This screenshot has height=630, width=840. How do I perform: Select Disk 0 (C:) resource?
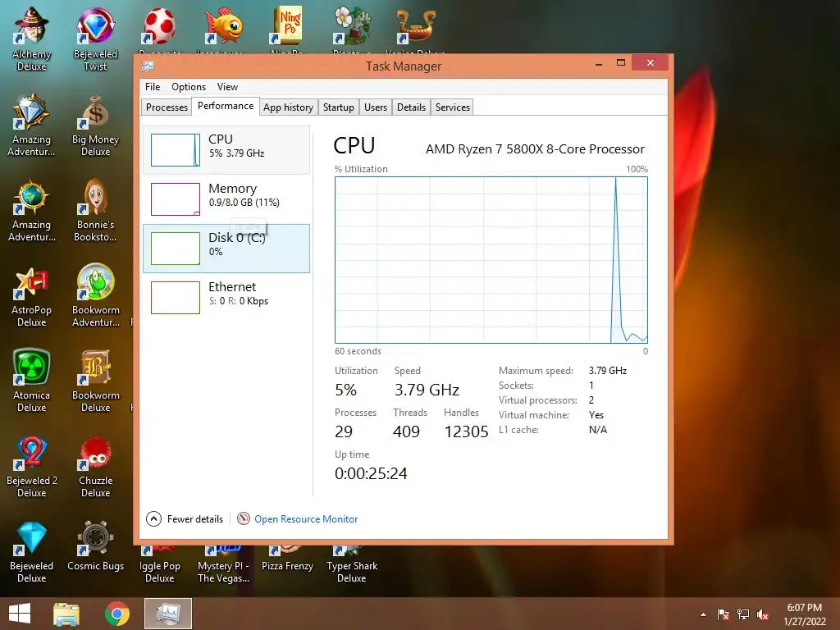[226, 249]
